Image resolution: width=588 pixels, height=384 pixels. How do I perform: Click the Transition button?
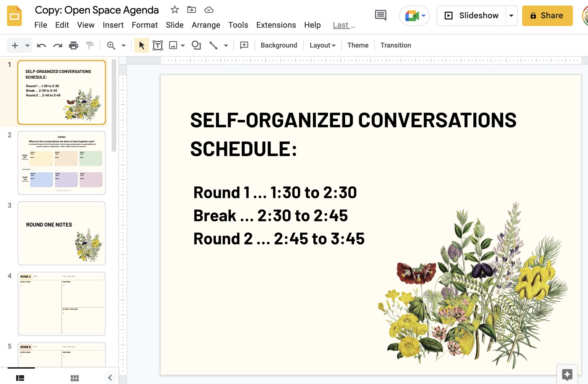[x=396, y=45]
